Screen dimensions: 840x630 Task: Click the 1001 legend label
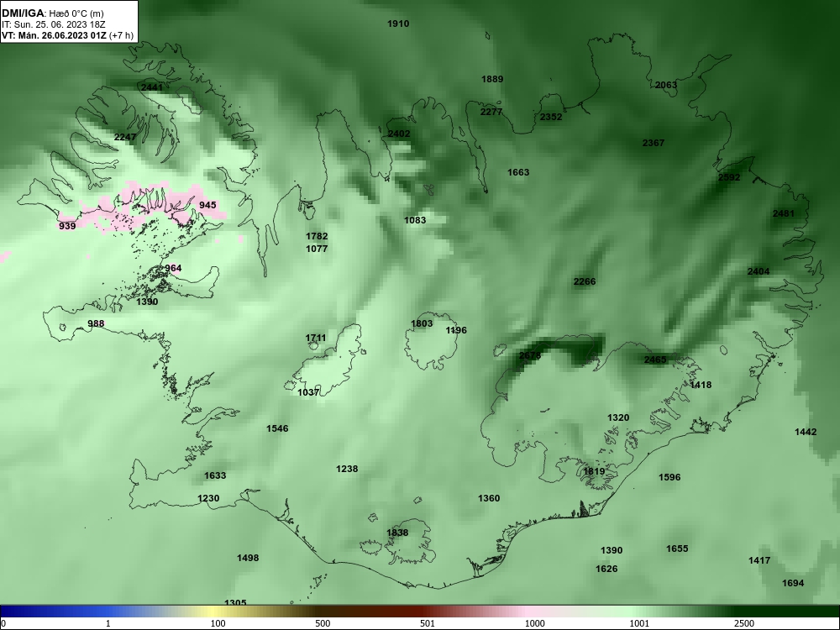point(639,624)
